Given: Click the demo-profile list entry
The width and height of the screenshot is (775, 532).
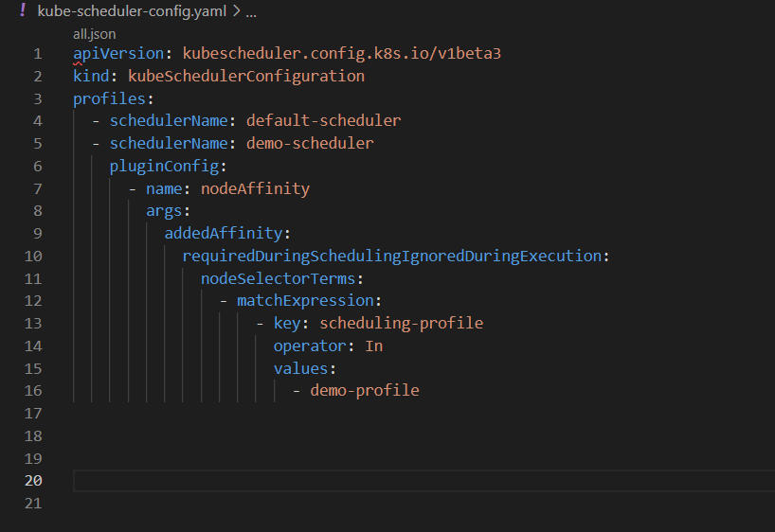Looking at the screenshot, I should tap(365, 390).
